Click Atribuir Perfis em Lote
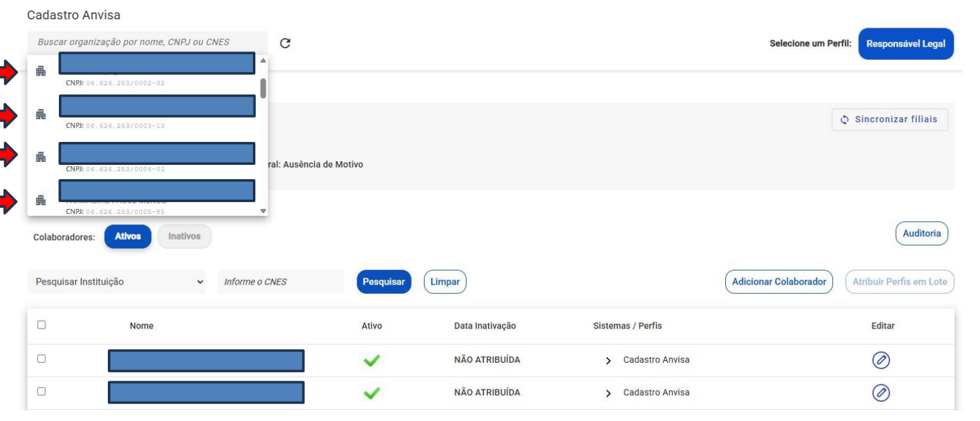 pyautogui.click(x=899, y=281)
